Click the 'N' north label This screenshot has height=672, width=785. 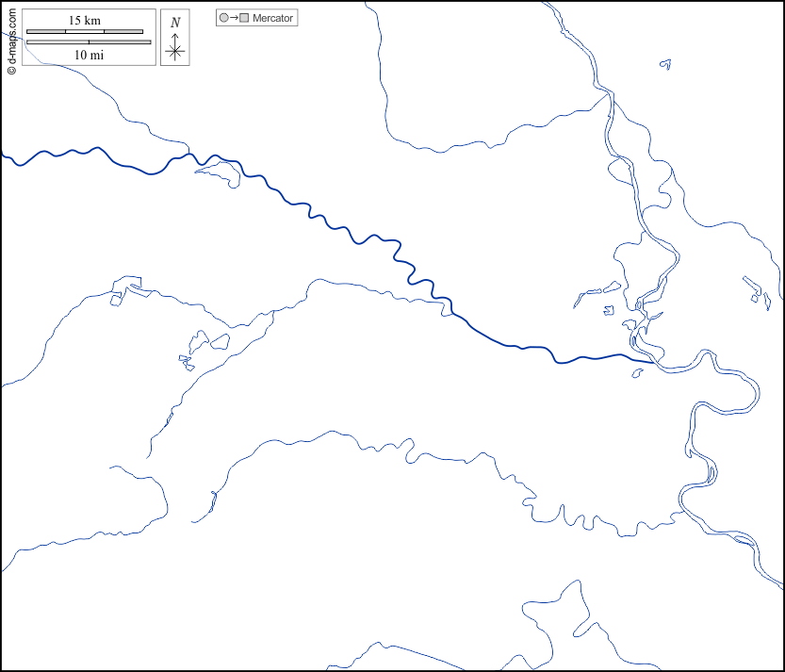pyautogui.click(x=175, y=23)
